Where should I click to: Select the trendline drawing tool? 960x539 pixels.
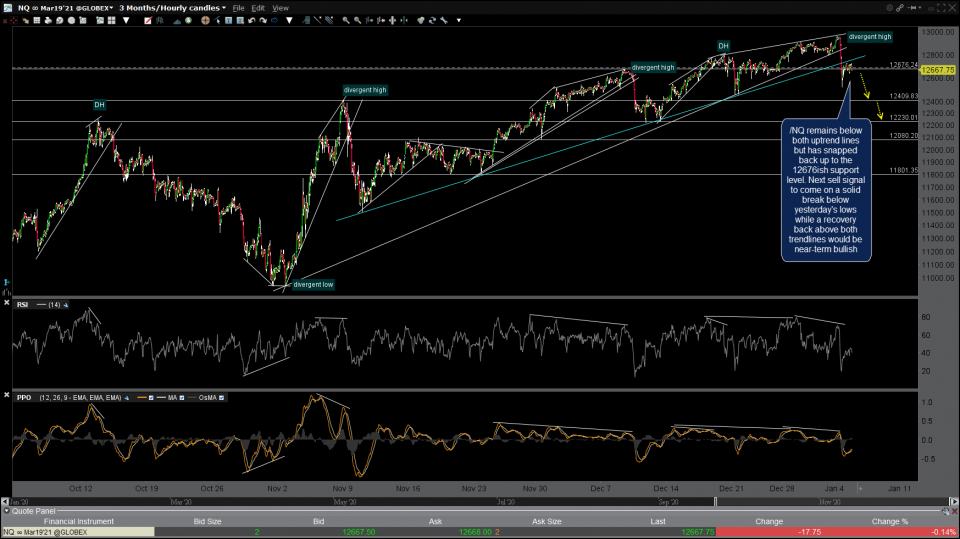click(318, 20)
